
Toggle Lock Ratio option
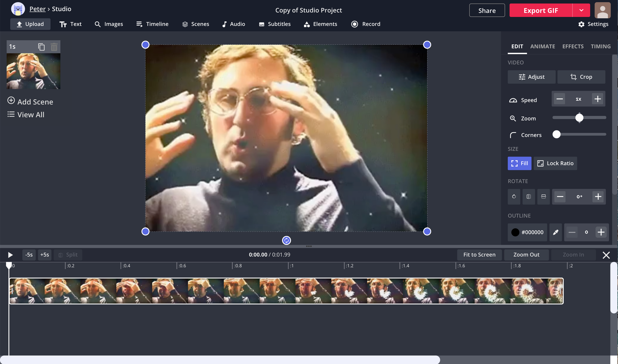(555, 163)
